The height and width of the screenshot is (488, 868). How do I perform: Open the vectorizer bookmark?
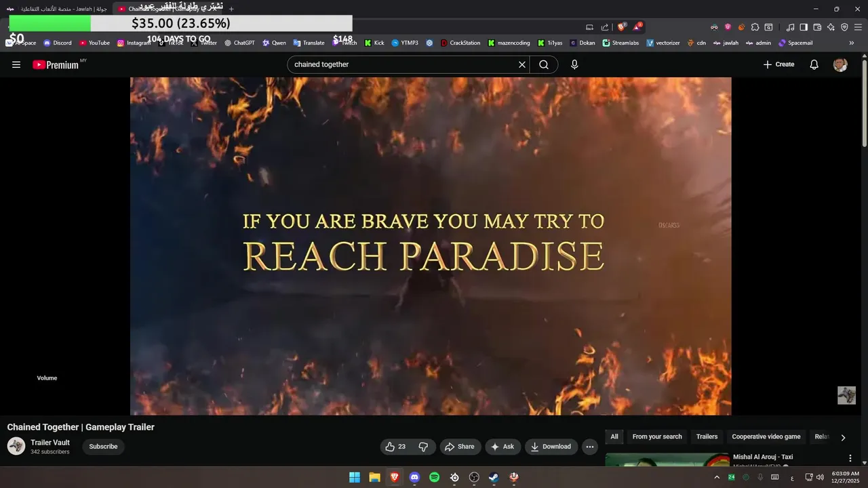pos(663,43)
